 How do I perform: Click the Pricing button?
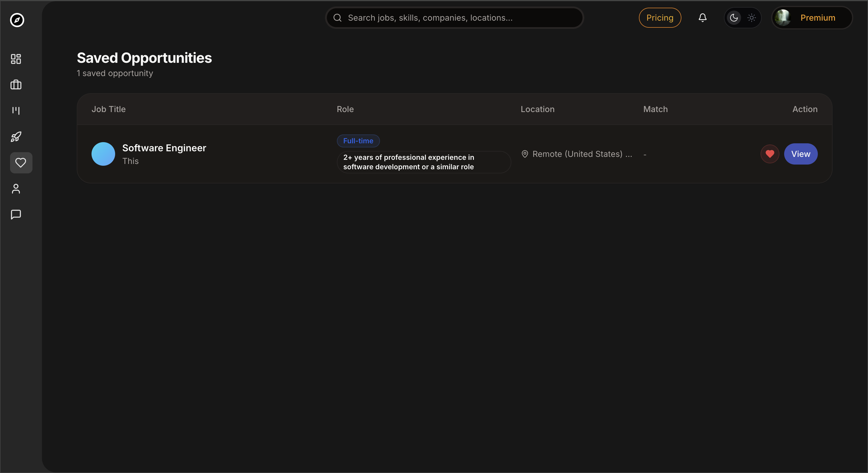click(660, 18)
